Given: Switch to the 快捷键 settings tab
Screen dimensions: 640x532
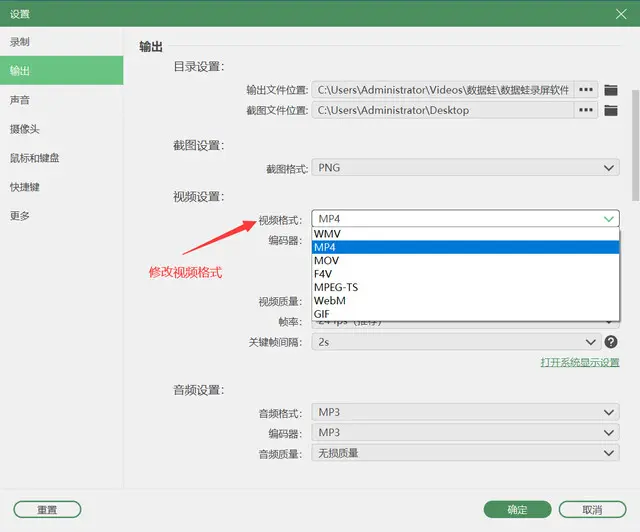Looking at the screenshot, I should 61,187.
